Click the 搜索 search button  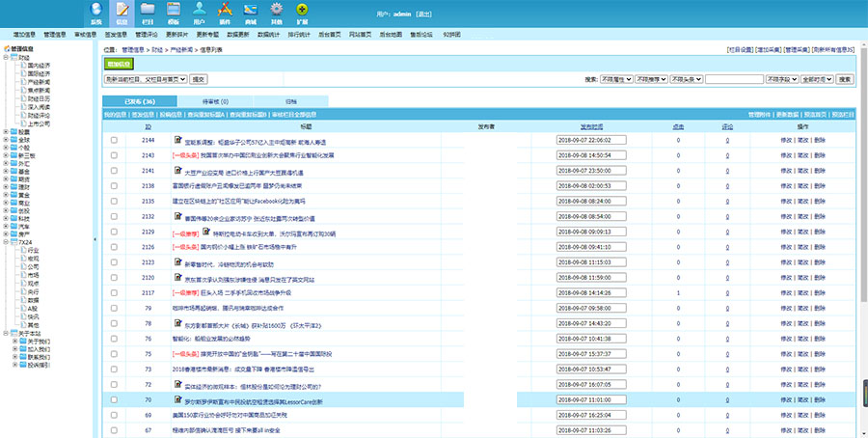845,80
